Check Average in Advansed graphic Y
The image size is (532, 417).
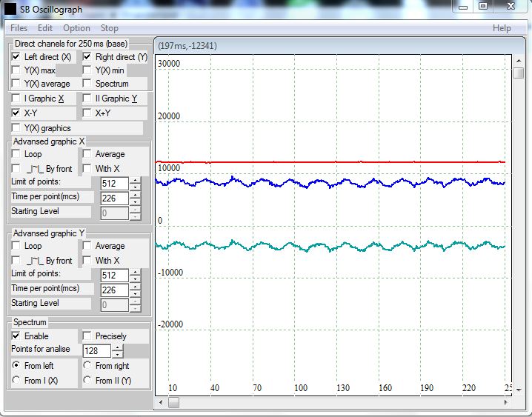coord(87,246)
